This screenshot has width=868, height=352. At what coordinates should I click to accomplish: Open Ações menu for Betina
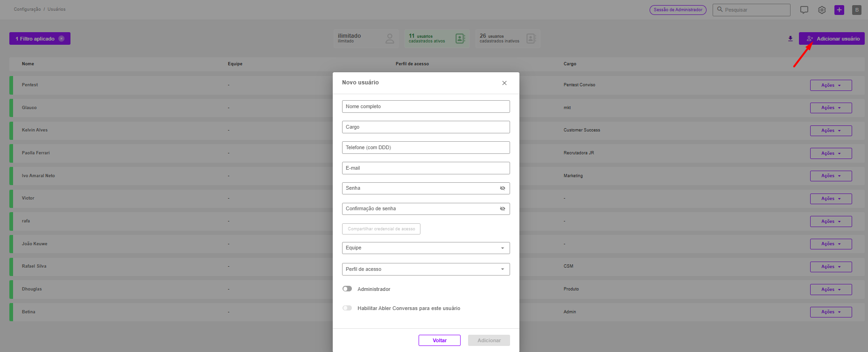point(831,312)
